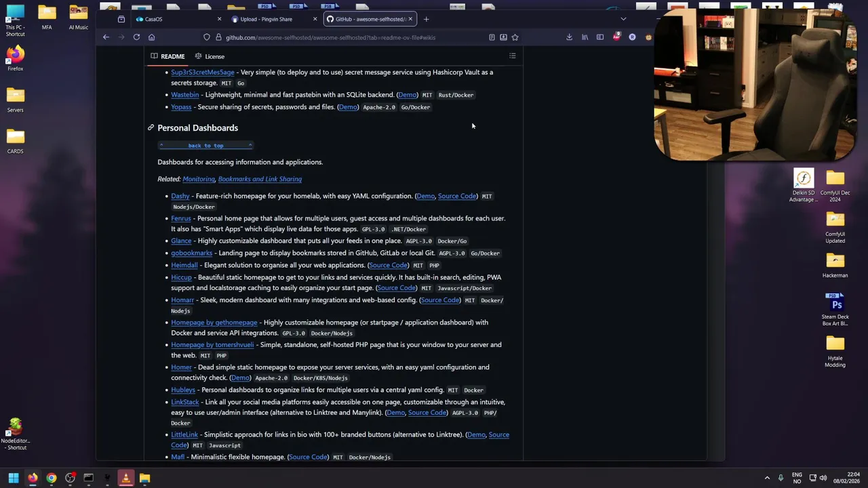Screen dimensions: 868x488
Task: Open Firefox View tab overview icon
Action: [121, 19]
